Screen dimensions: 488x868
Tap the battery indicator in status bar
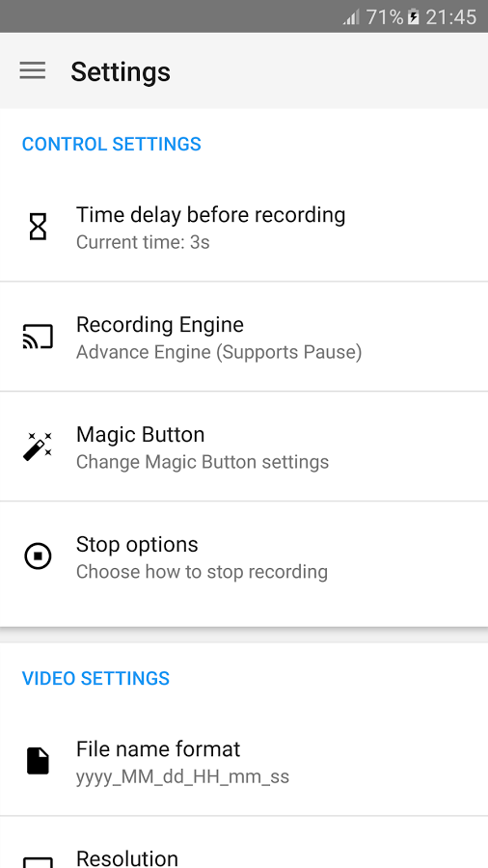414,17
